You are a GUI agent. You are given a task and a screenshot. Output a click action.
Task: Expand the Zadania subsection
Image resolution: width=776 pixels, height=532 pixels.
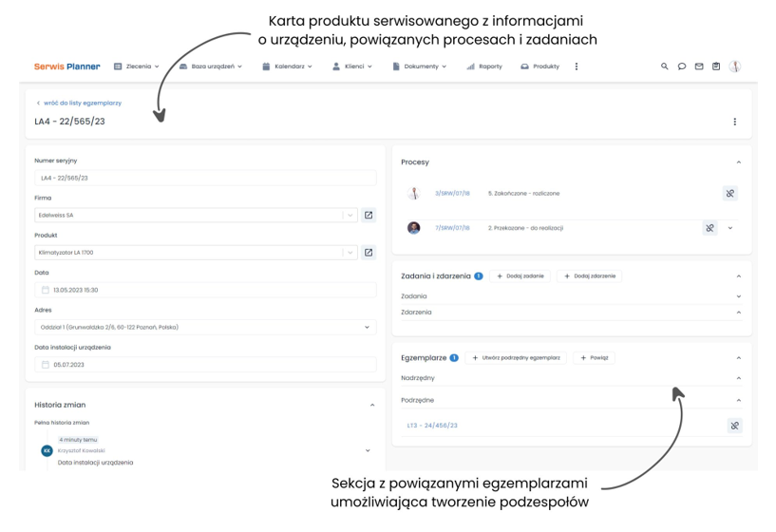[x=738, y=296]
